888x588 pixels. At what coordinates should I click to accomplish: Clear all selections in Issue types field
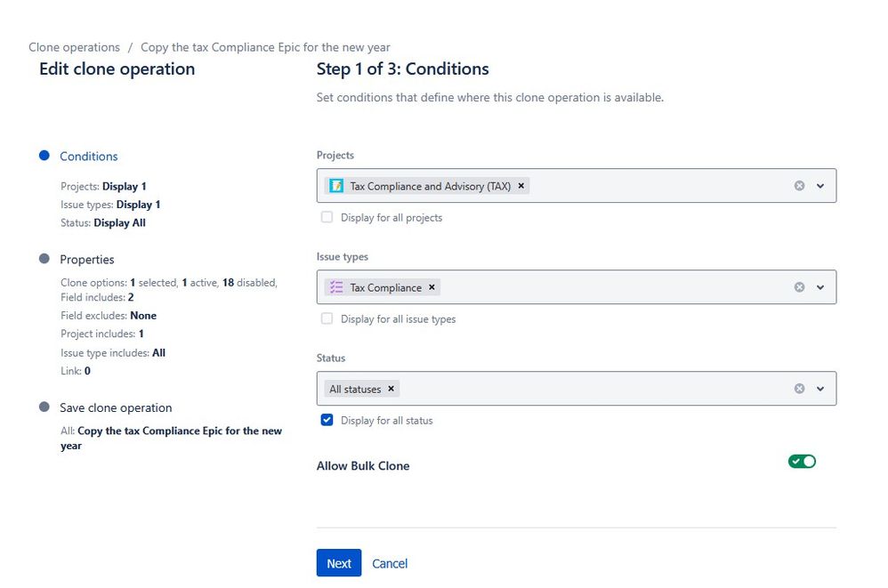799,287
